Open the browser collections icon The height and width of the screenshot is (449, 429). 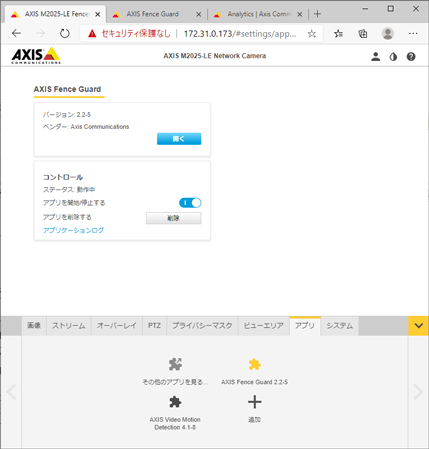363,33
